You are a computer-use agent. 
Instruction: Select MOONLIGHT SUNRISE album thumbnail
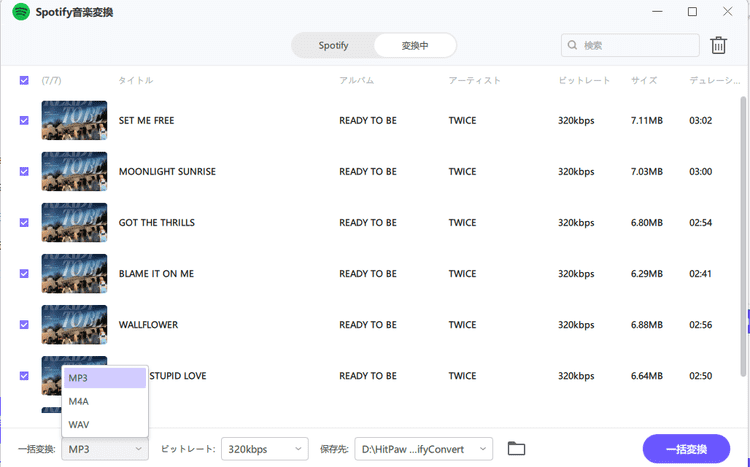click(x=74, y=171)
